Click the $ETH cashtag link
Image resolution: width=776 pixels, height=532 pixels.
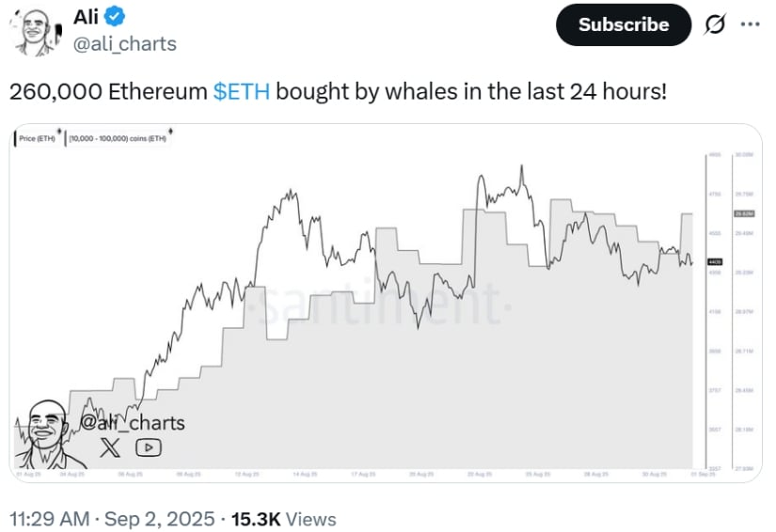tap(242, 91)
